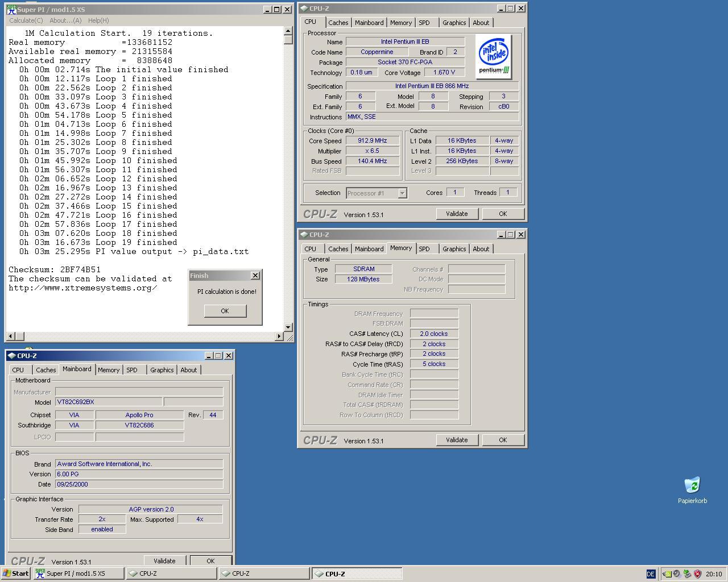Click the Super PI title bar icon
728x582 pixels.
click(11, 10)
